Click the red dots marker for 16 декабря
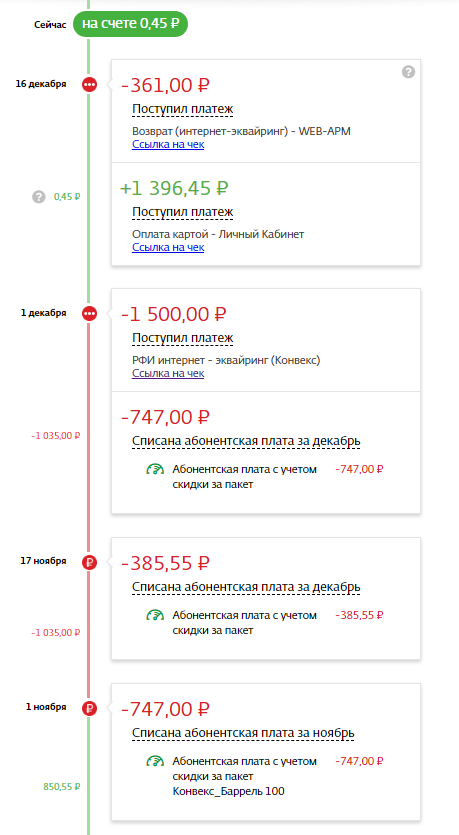 (89, 84)
